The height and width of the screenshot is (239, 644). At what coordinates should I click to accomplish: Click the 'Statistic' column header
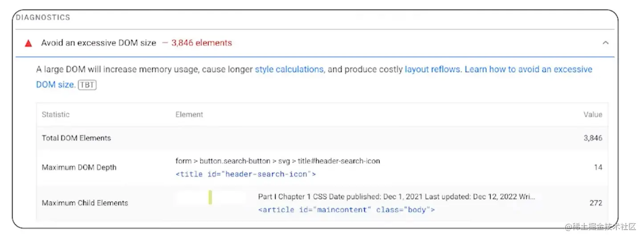tap(56, 115)
